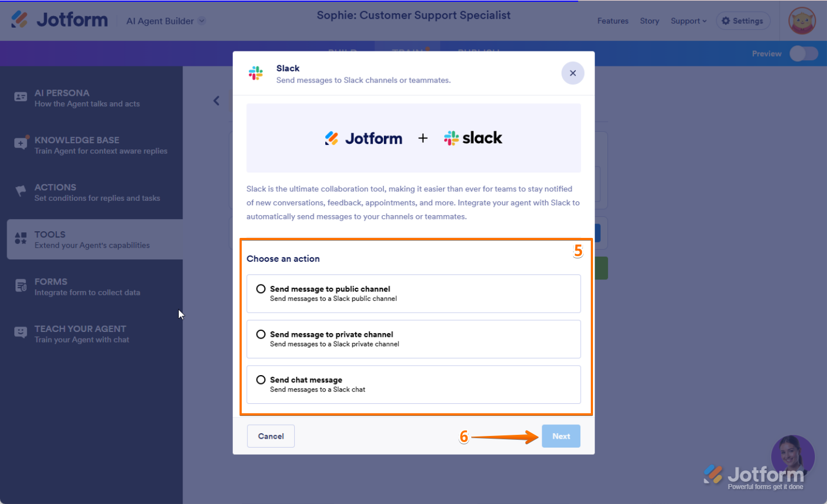Click the Jotform support agent avatar

point(793,457)
